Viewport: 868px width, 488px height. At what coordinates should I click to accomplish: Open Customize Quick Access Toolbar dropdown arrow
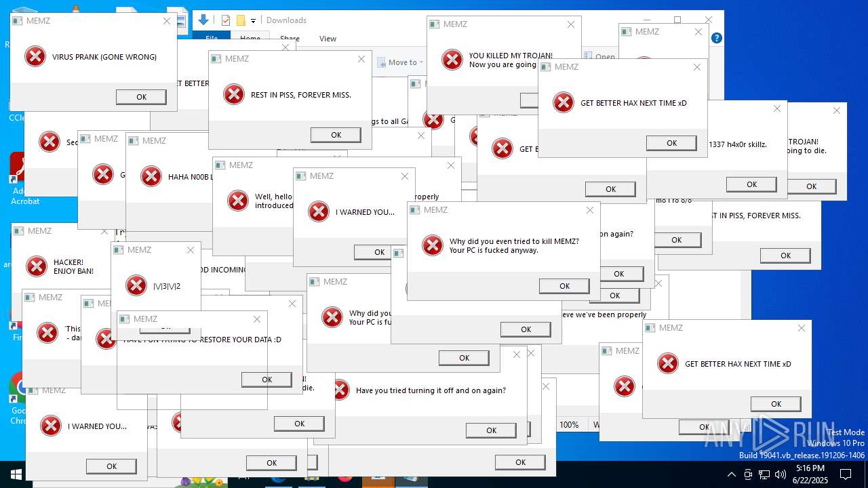coord(253,21)
